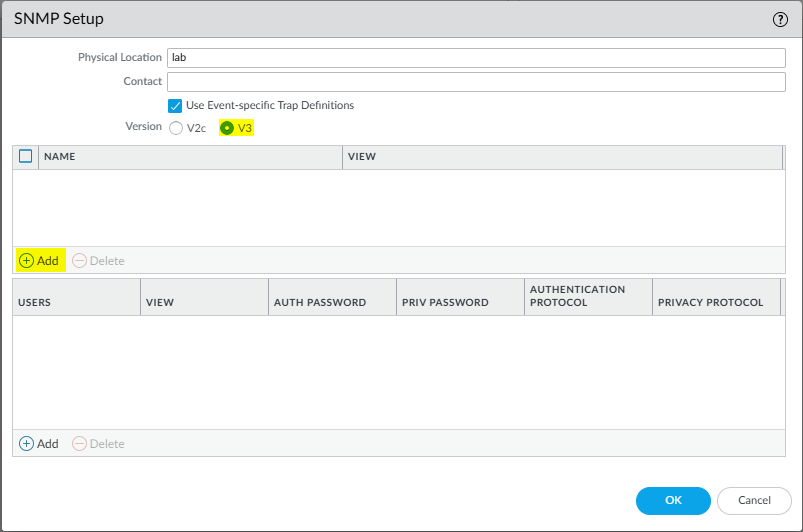Click Delete under the users table
This screenshot has width=803, height=532.
[x=98, y=444]
